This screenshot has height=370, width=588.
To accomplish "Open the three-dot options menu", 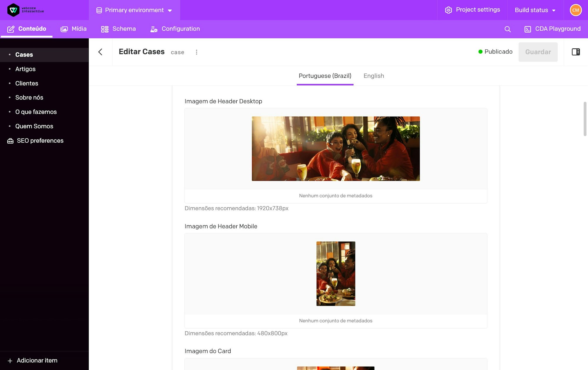I will [196, 52].
